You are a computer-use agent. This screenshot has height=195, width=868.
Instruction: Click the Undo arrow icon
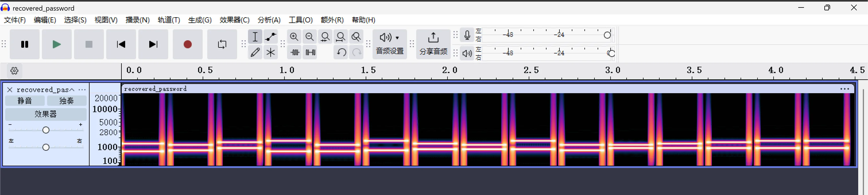point(341,52)
